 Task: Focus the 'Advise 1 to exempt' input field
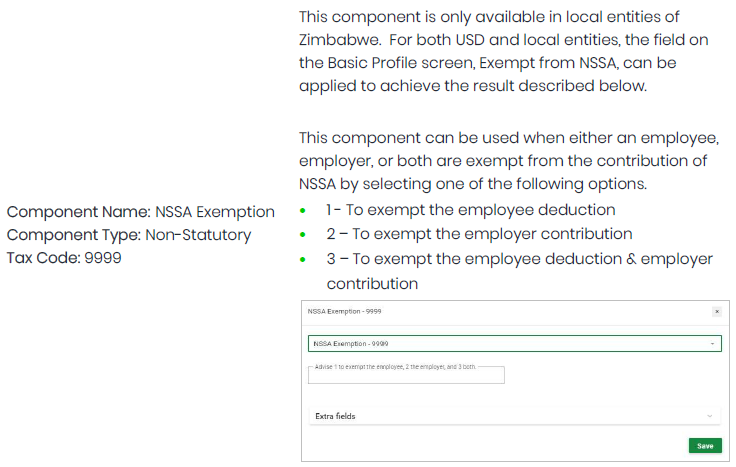(x=407, y=376)
